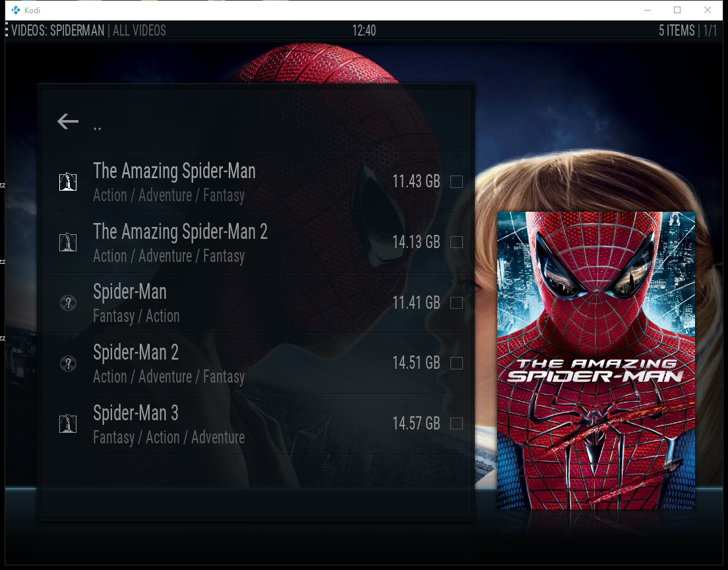Close the Kodi window
Image resolution: width=728 pixels, height=570 pixels.
click(x=707, y=10)
